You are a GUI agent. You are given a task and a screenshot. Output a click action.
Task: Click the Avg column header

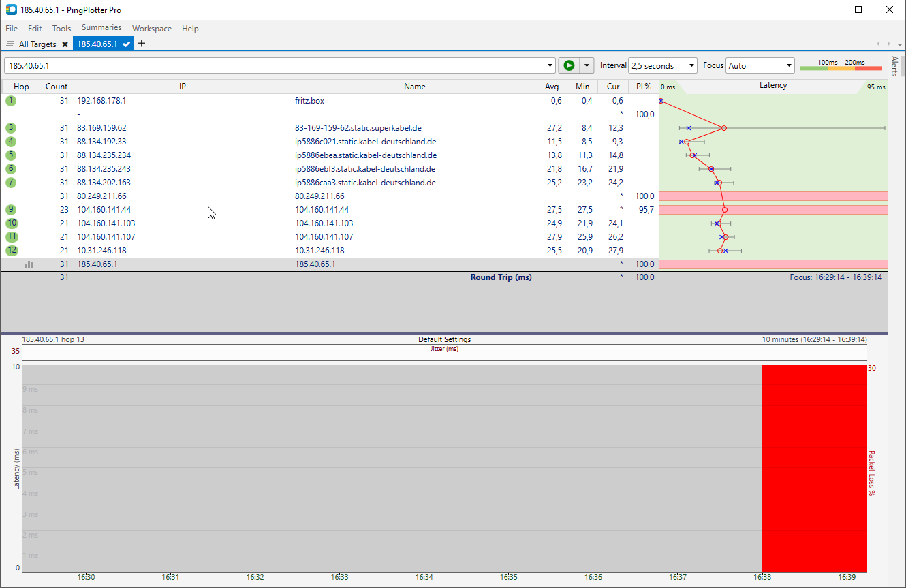552,87
